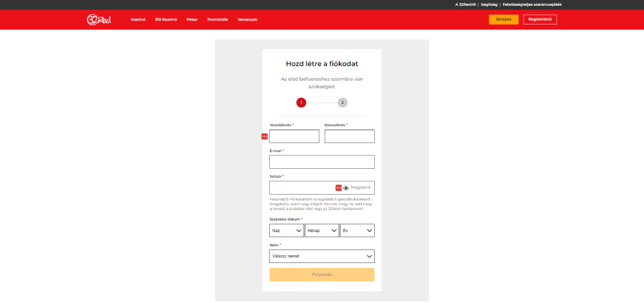Click into the E-mail input field
Image resolution: width=644 pixels, height=303 pixels.
pos(321,162)
